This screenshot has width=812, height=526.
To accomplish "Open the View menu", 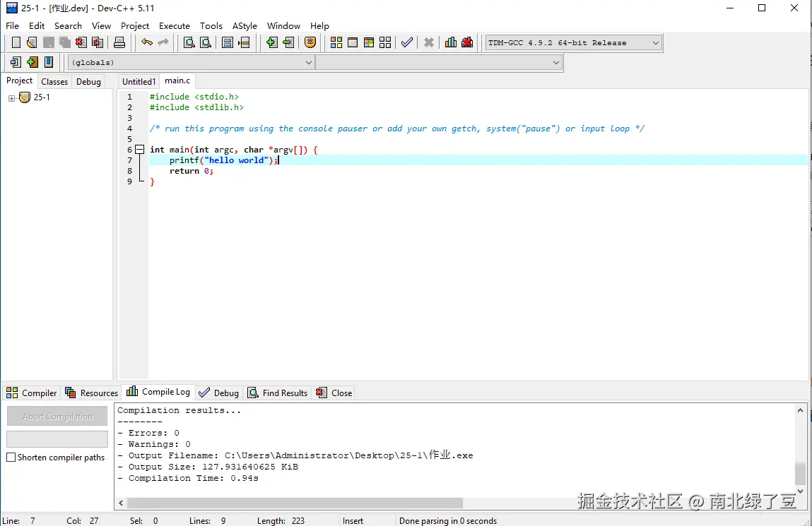I will (x=101, y=25).
